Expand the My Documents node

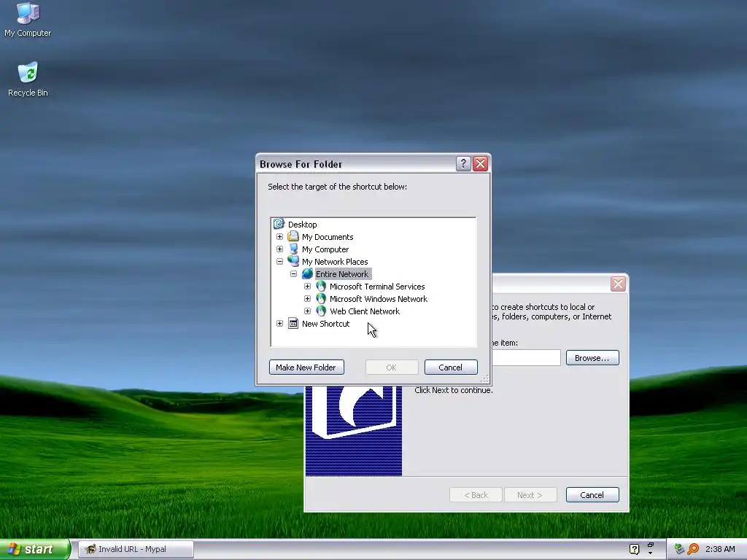pyautogui.click(x=279, y=237)
